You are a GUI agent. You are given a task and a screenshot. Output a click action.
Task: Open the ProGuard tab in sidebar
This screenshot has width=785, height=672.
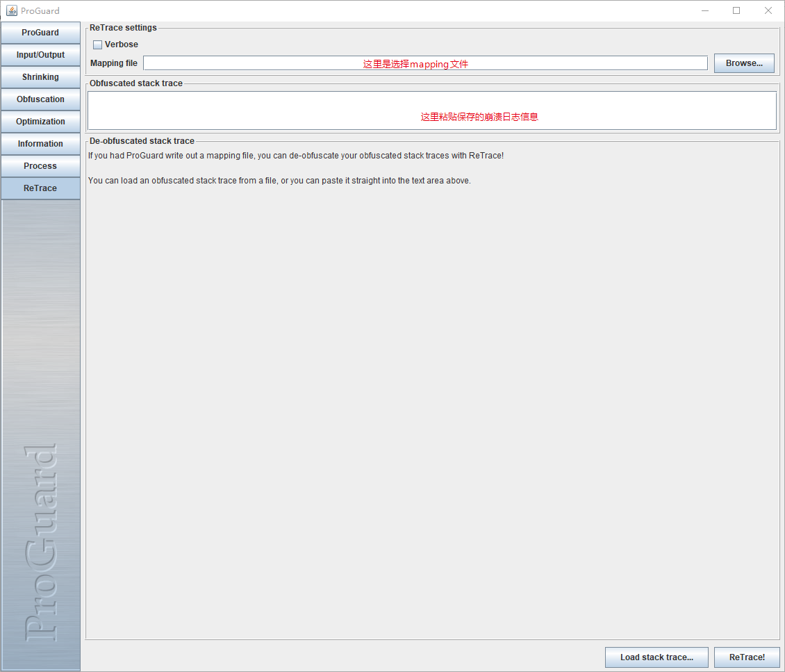[40, 33]
